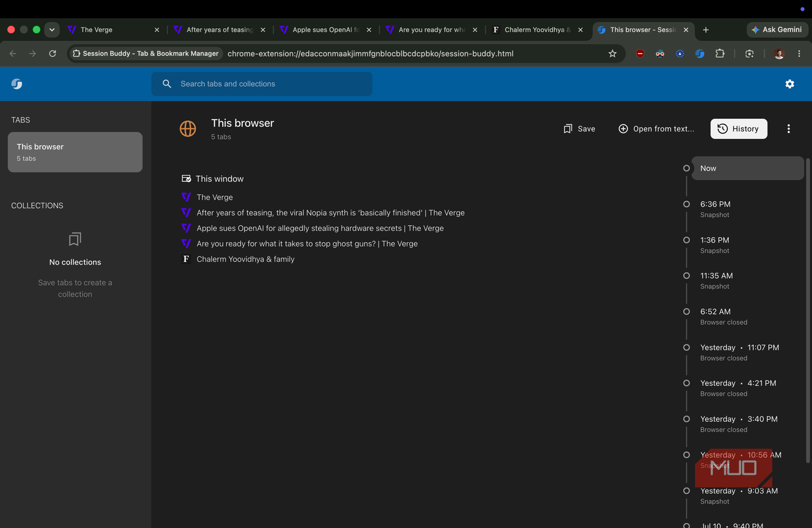Click the Session Buddy logo icon
The height and width of the screenshot is (528, 812).
point(17,84)
